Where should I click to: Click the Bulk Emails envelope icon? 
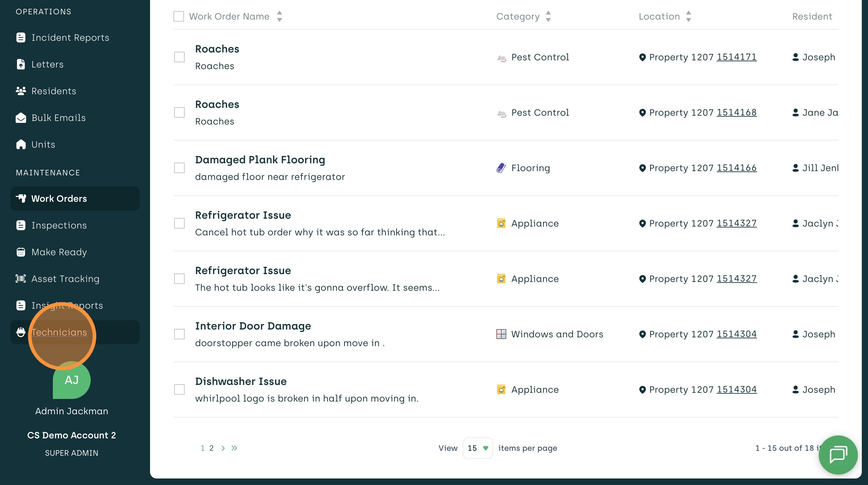pos(21,118)
